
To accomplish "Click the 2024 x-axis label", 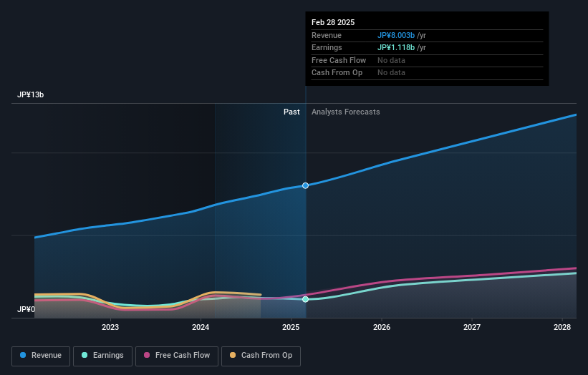I will 201,327.
